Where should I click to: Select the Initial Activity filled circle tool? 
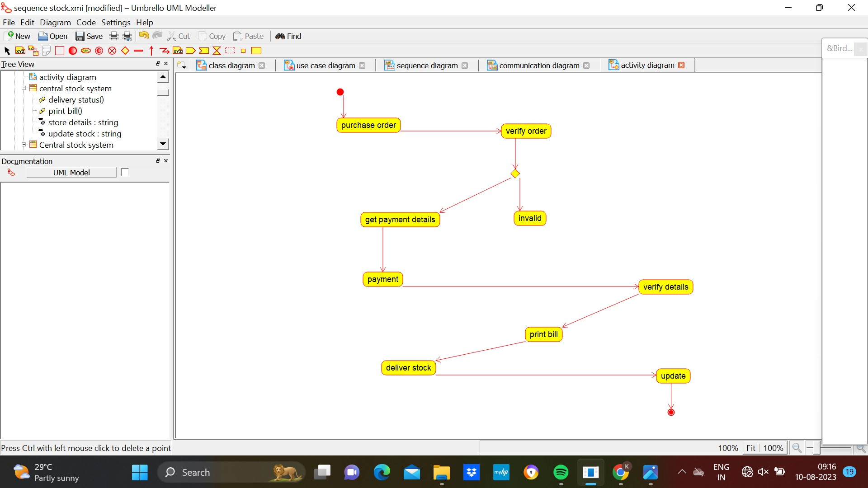[x=73, y=51]
